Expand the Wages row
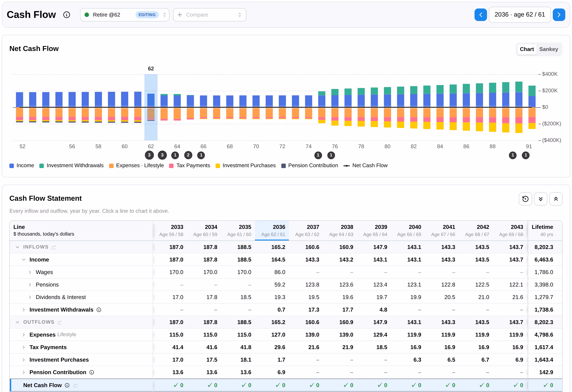Image resolution: width=572 pixels, height=392 pixels. [30, 272]
